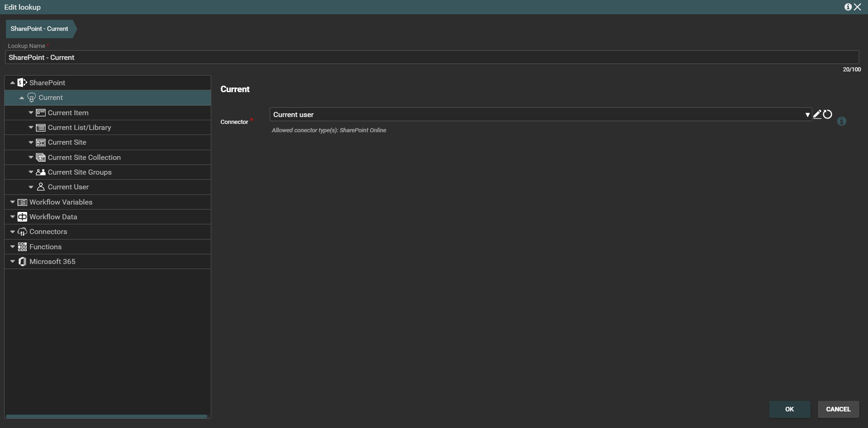Collapse the SharePoint tree node
Viewport: 868px width, 428px height.
tap(12, 83)
